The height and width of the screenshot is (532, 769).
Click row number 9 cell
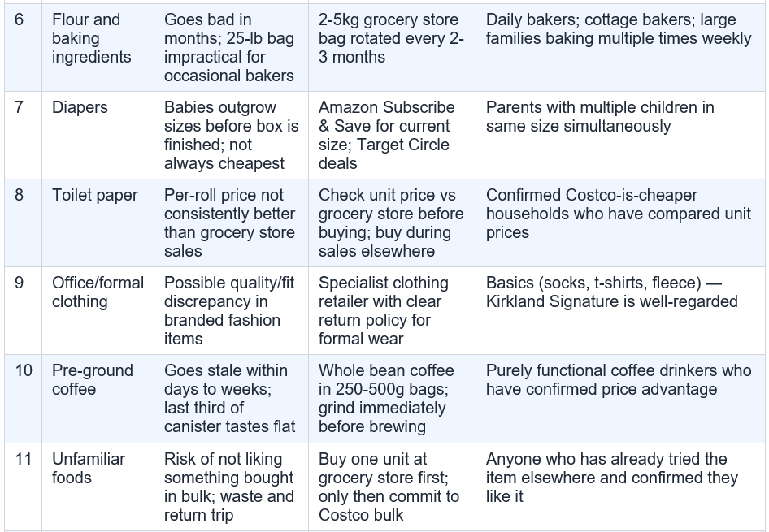coord(23,310)
